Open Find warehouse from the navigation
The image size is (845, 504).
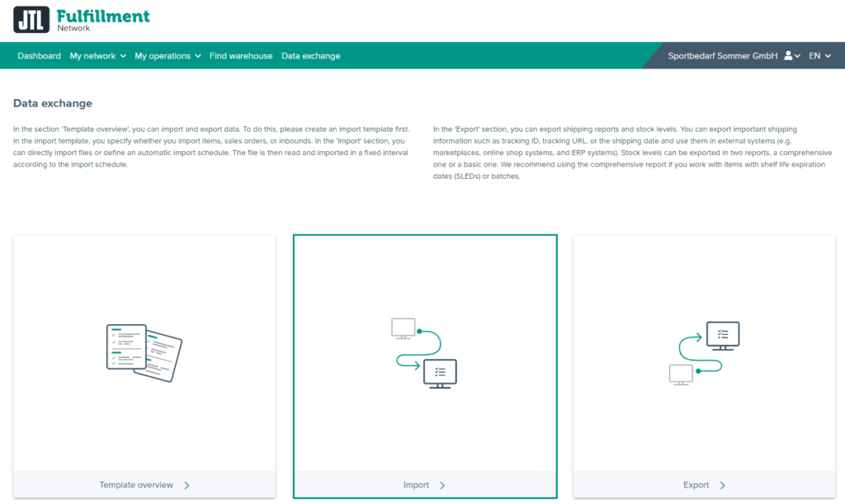(241, 55)
